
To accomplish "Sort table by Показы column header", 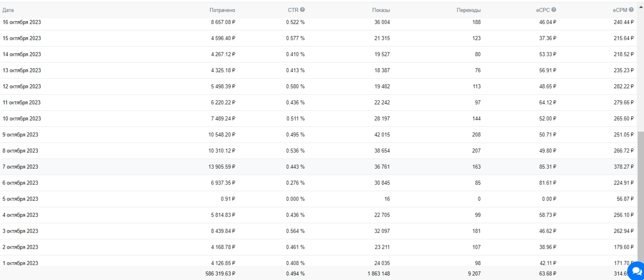I will [381, 10].
